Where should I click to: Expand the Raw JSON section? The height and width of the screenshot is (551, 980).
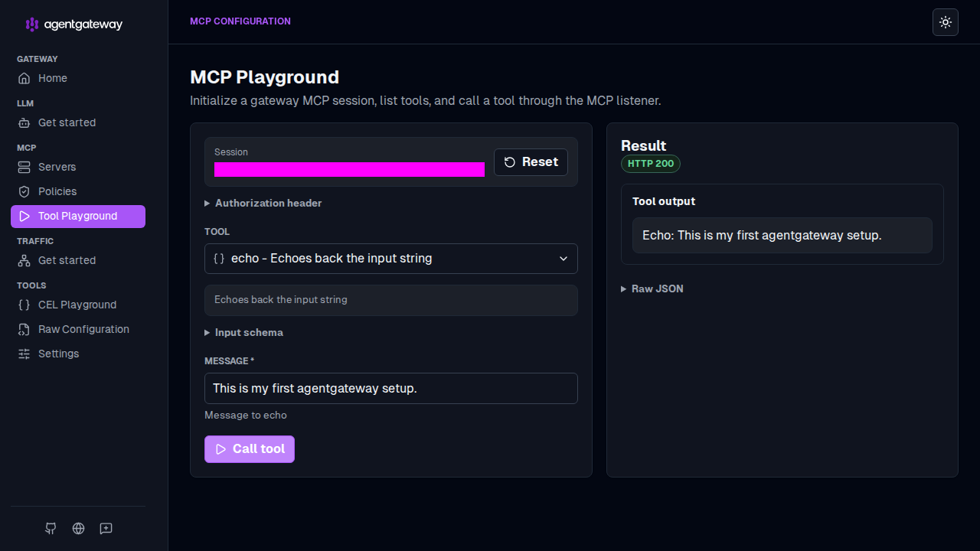coord(652,289)
